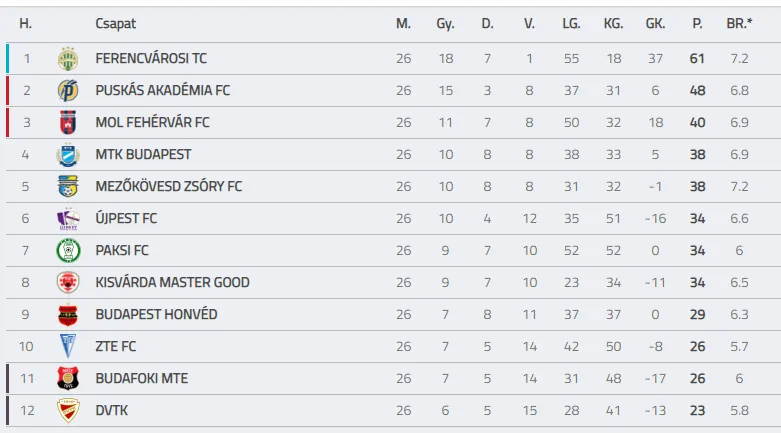
Task: Click the Paksi FC green crest
Action: pyautogui.click(x=68, y=251)
